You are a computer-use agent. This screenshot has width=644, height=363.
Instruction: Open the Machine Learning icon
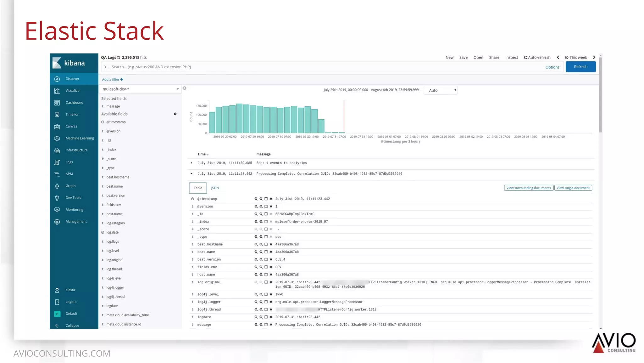tap(57, 138)
